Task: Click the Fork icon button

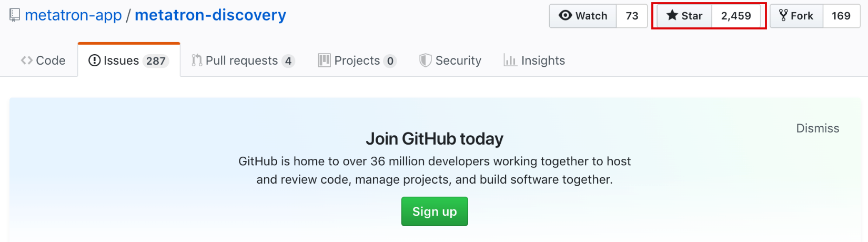Action: coord(796,16)
